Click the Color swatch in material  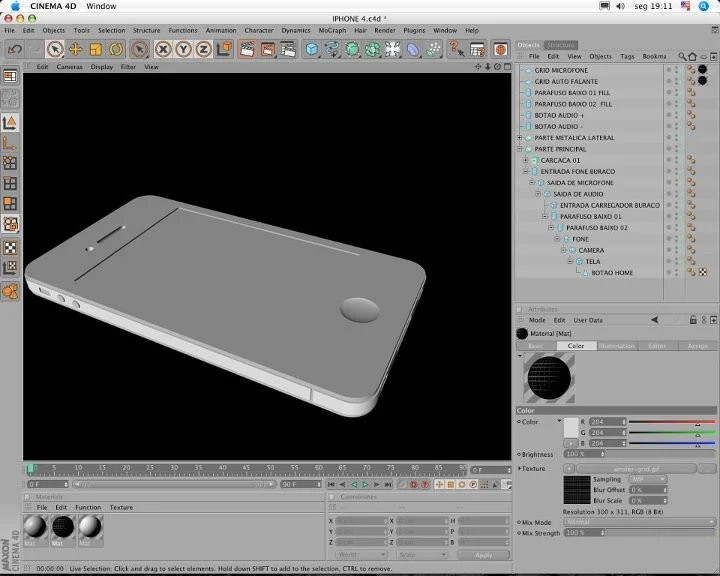(571, 427)
